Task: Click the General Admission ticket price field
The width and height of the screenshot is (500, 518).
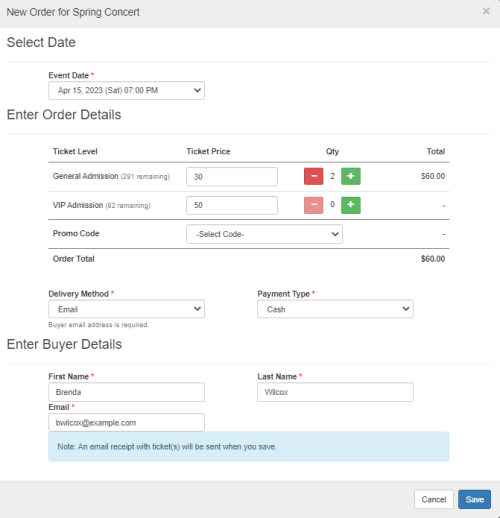Action: [x=232, y=177]
